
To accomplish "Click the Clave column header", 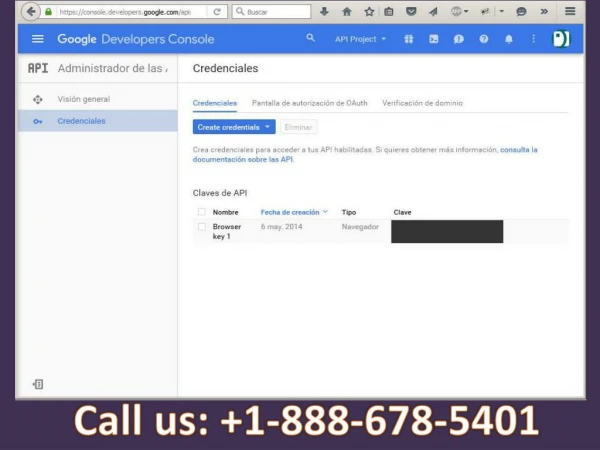I will (402, 212).
